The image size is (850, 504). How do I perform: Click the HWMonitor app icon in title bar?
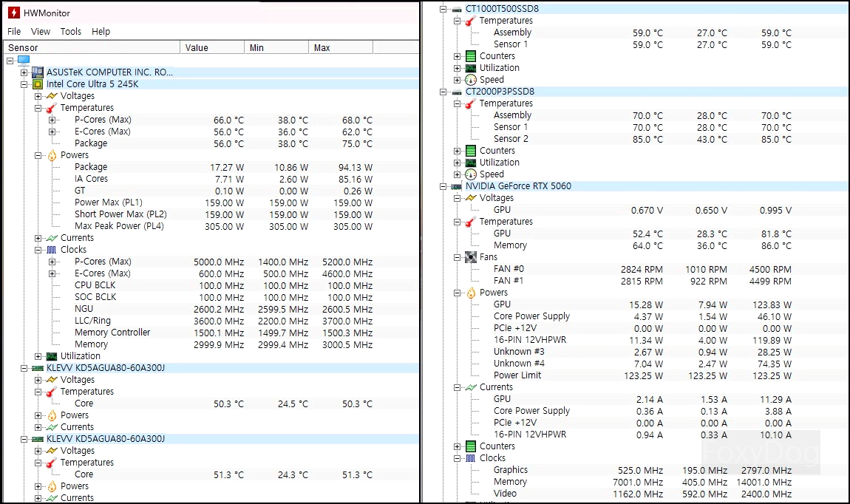click(x=13, y=13)
